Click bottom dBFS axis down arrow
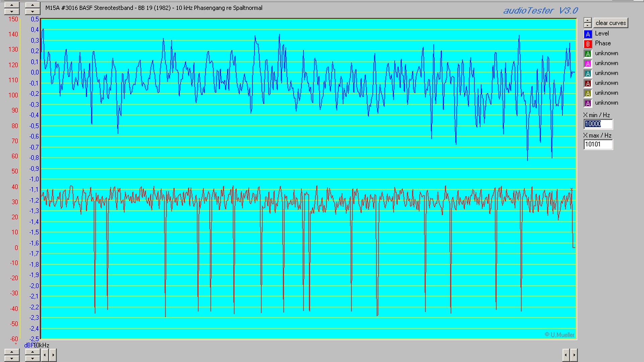Screen dimensions: 644x362 pos(32,358)
